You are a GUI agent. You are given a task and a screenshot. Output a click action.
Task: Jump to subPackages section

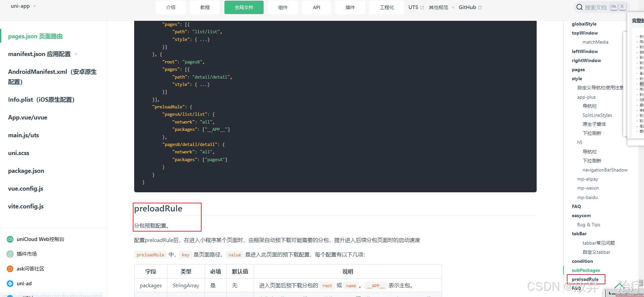coord(586,270)
